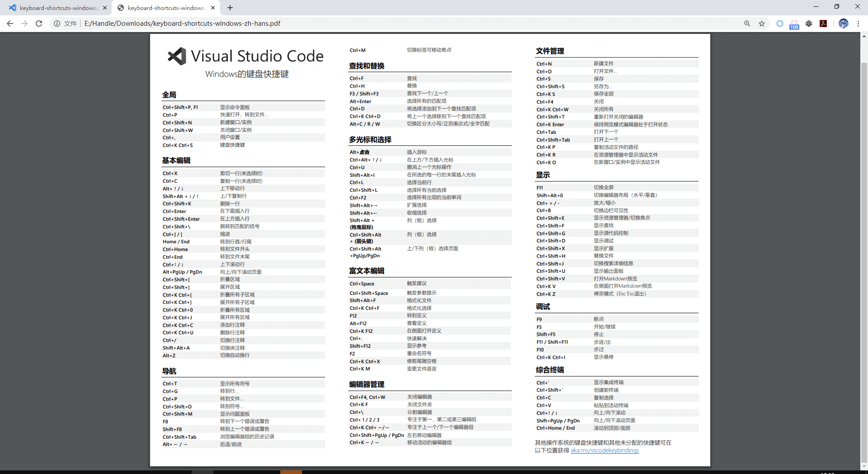Click the 文件管理 section heading
The image size is (868, 474).
point(550,51)
